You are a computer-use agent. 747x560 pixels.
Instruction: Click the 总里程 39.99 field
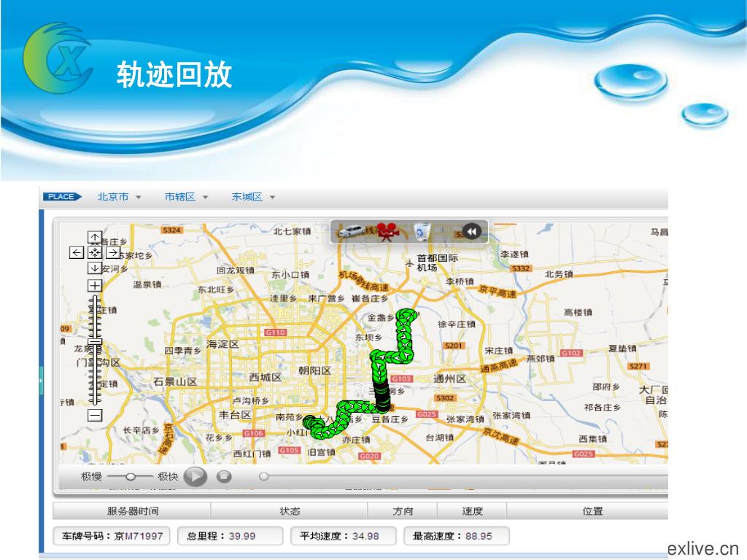pyautogui.click(x=230, y=536)
